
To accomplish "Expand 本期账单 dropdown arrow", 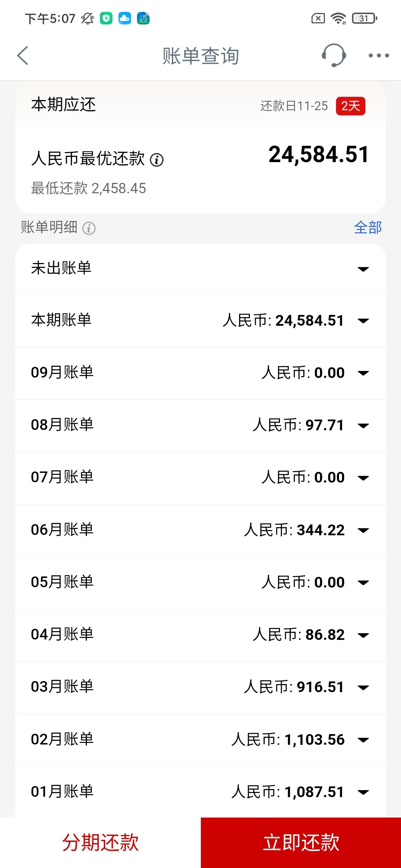I will (363, 321).
